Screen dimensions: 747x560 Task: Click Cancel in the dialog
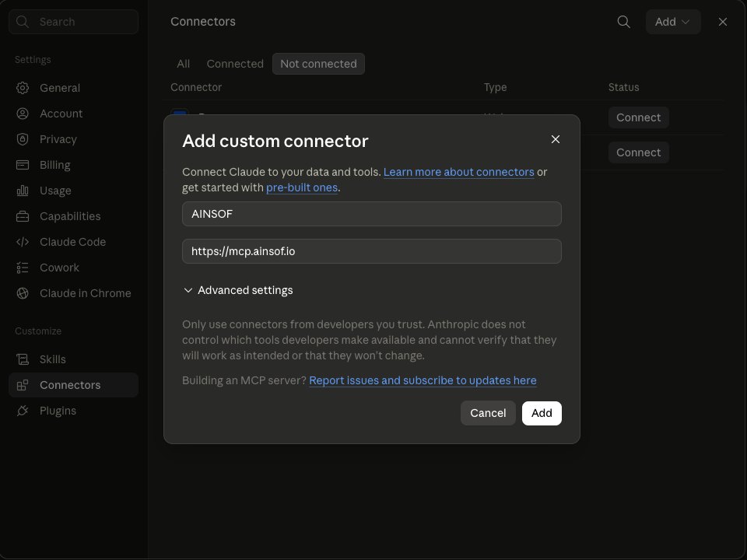488,413
